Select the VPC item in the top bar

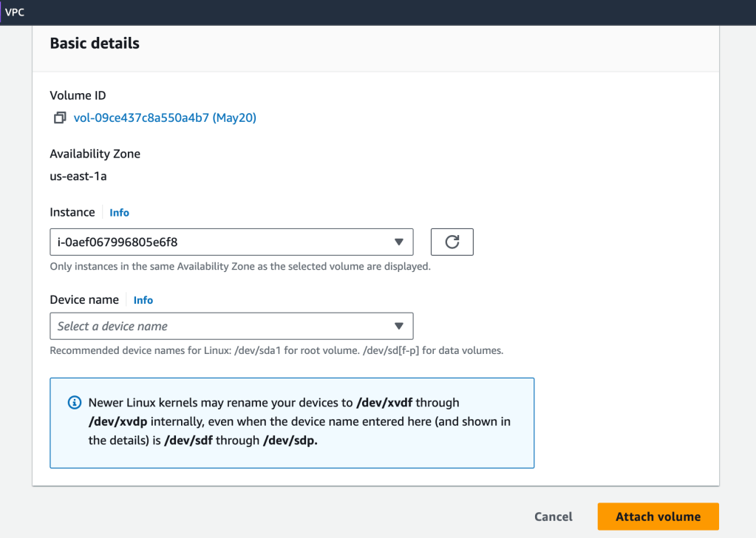pos(15,12)
